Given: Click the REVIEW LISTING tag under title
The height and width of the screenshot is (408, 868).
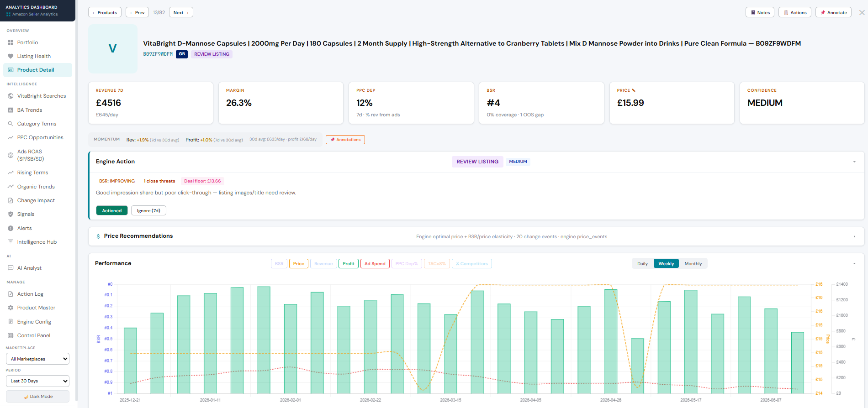Looking at the screenshot, I should pyautogui.click(x=212, y=54).
